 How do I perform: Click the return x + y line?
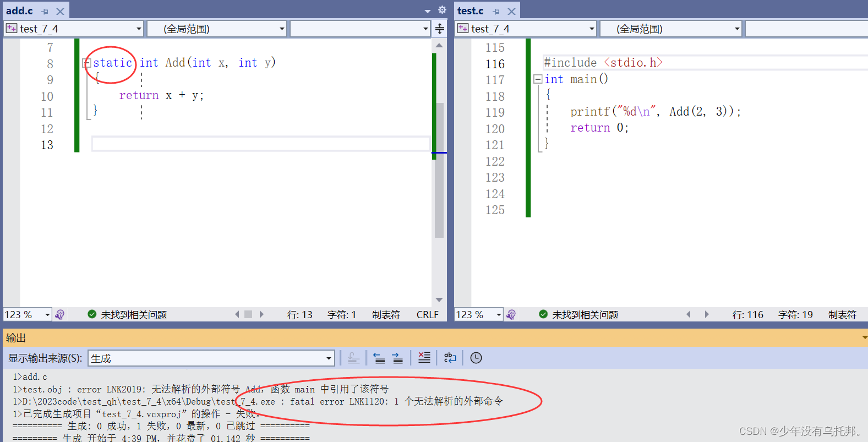tap(161, 95)
